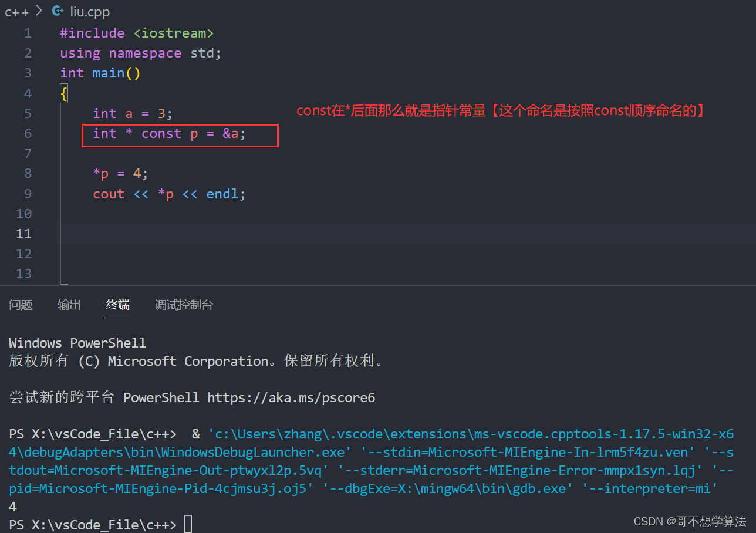Image resolution: width=756 pixels, height=533 pixels.
Task: Click 'cout << *p << endl;' line
Action: point(169,194)
